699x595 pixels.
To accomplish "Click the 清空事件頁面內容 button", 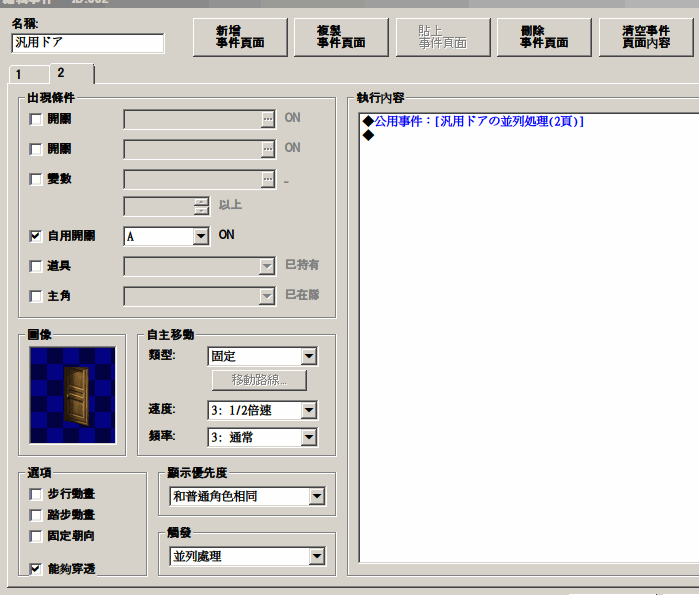I will tap(646, 37).
